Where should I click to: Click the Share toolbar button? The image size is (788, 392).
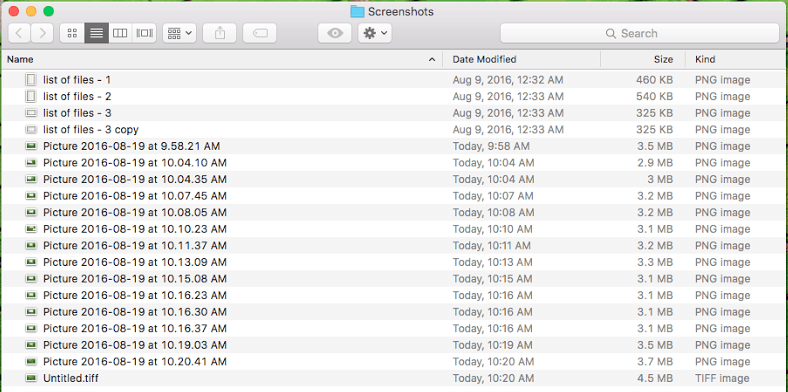pyautogui.click(x=220, y=33)
